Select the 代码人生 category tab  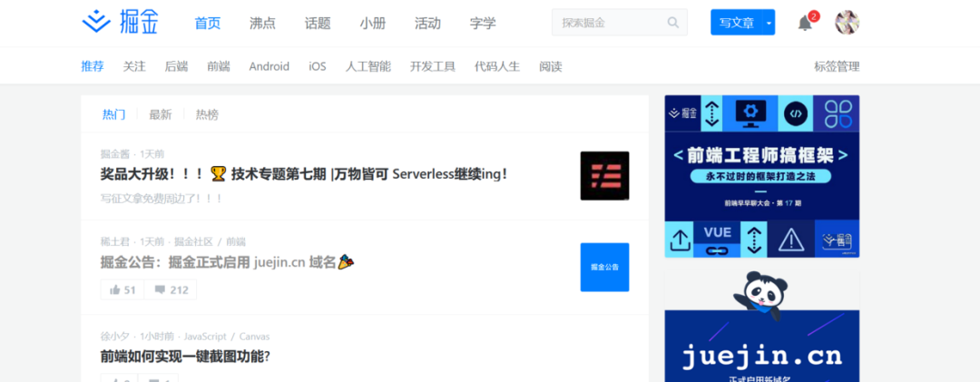[497, 66]
